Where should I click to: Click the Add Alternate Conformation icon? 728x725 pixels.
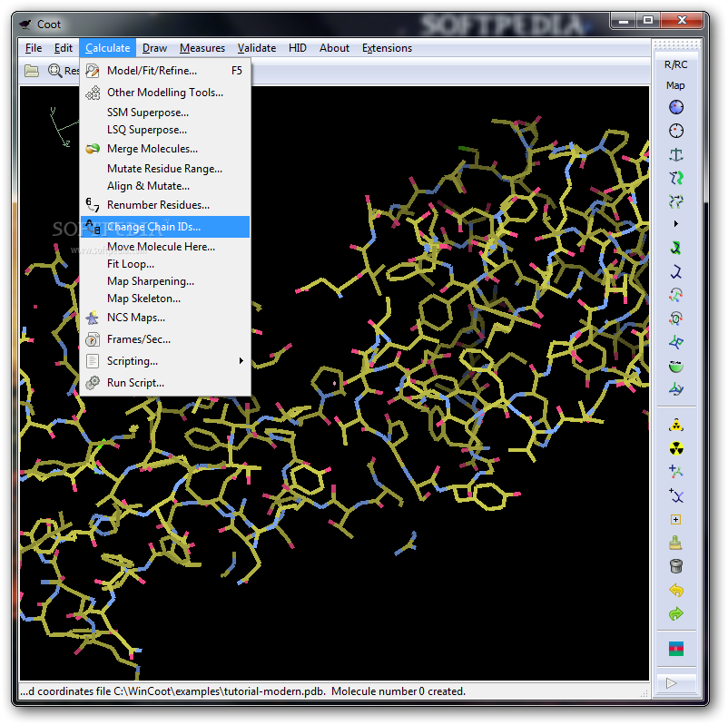point(676,495)
